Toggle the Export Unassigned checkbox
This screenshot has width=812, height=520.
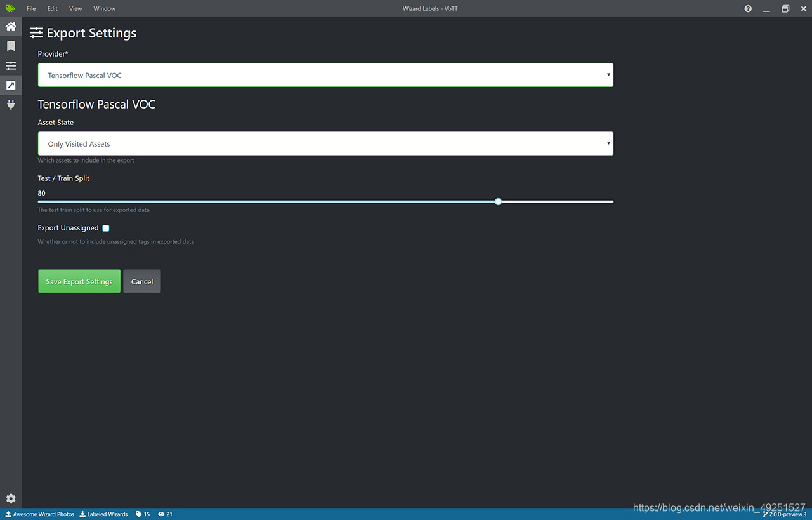(x=106, y=228)
